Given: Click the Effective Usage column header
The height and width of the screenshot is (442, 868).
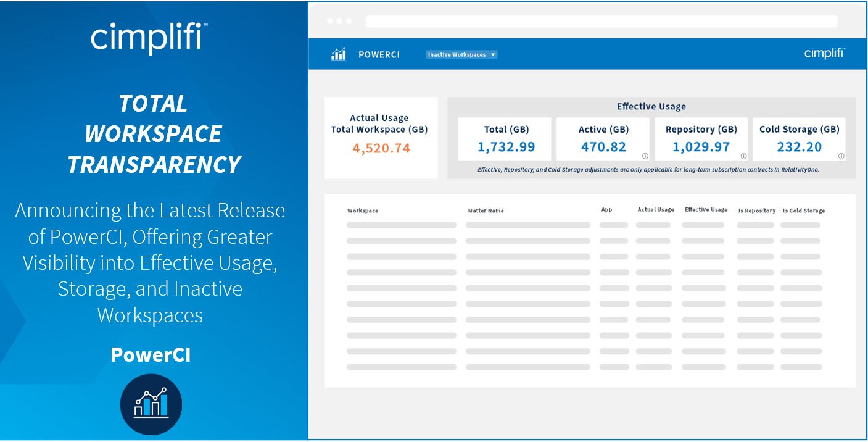Looking at the screenshot, I should [706, 210].
